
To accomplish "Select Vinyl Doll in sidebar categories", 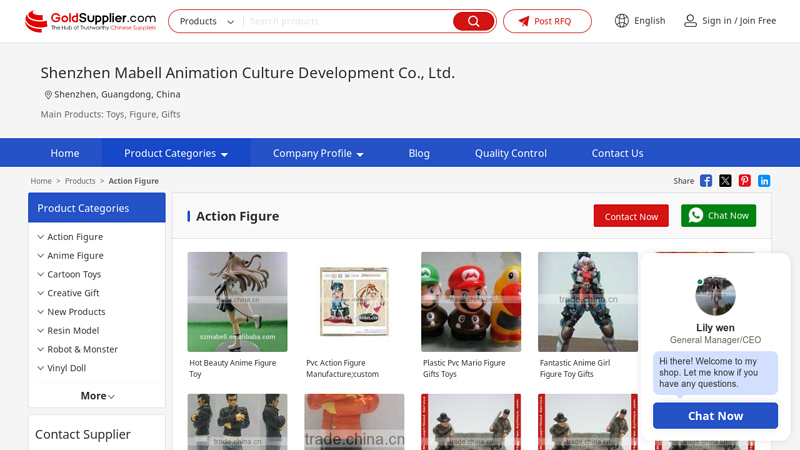I will pyautogui.click(x=66, y=368).
